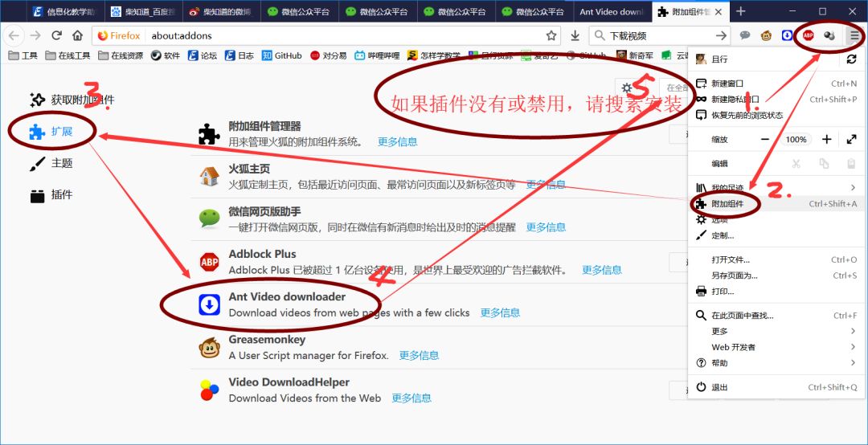868x445 pixels.
Task: Open the downloads arrow in toolbar
Action: (575, 35)
